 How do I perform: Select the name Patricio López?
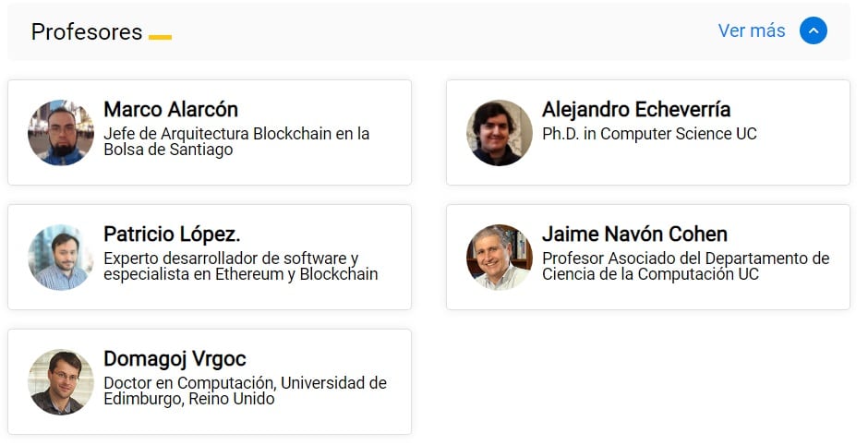coord(172,235)
